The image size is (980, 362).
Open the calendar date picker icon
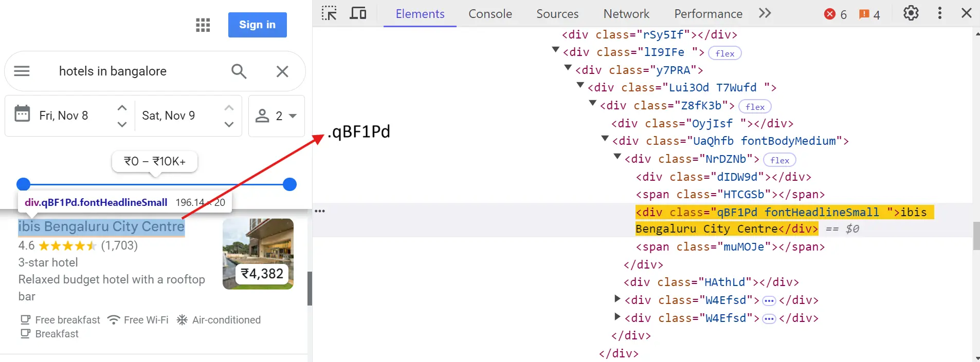click(22, 114)
